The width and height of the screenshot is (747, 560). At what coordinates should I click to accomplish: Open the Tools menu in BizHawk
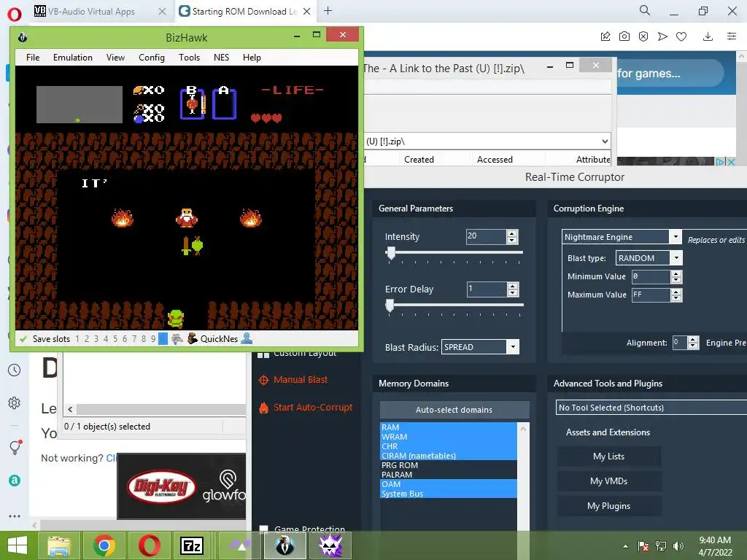(189, 58)
